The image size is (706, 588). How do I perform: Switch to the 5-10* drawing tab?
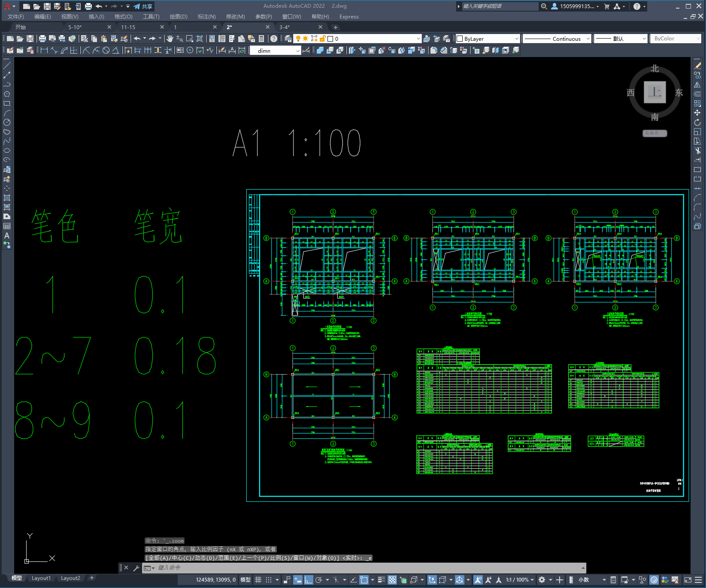pos(75,27)
